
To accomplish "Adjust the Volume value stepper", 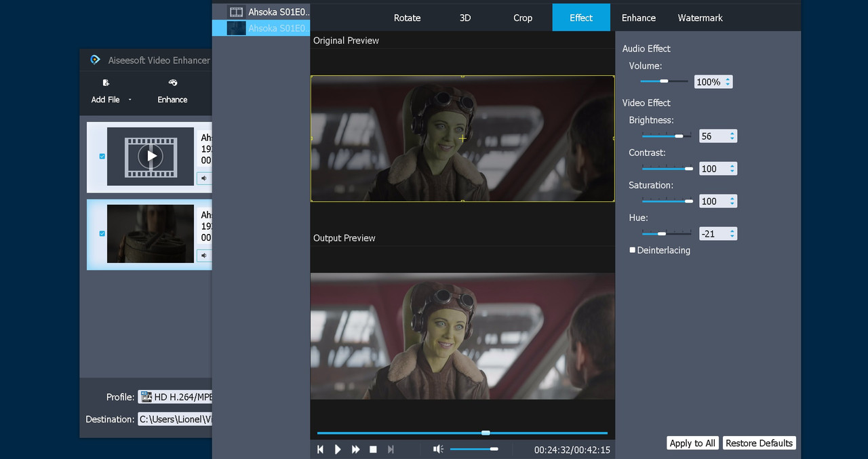I will click(x=728, y=82).
